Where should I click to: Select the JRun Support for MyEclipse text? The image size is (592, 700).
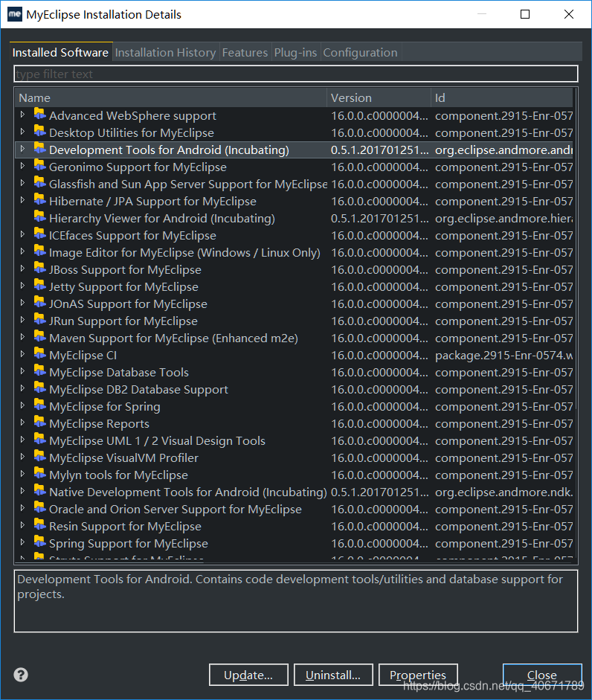(x=123, y=321)
